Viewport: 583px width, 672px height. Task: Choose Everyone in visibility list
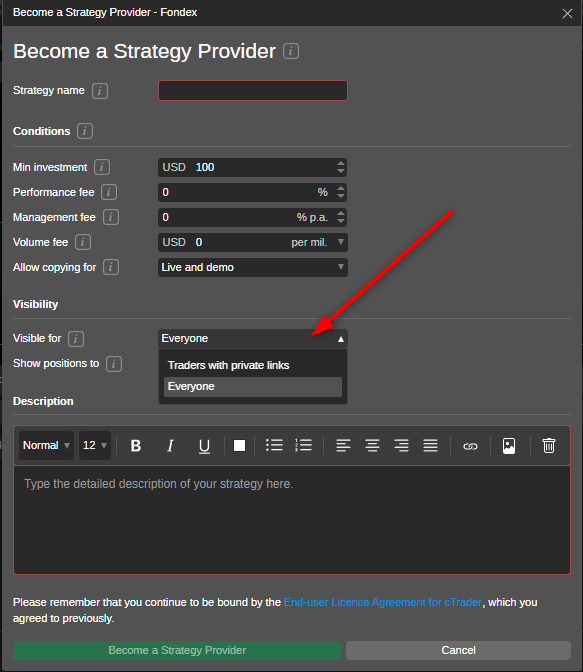pyautogui.click(x=253, y=387)
